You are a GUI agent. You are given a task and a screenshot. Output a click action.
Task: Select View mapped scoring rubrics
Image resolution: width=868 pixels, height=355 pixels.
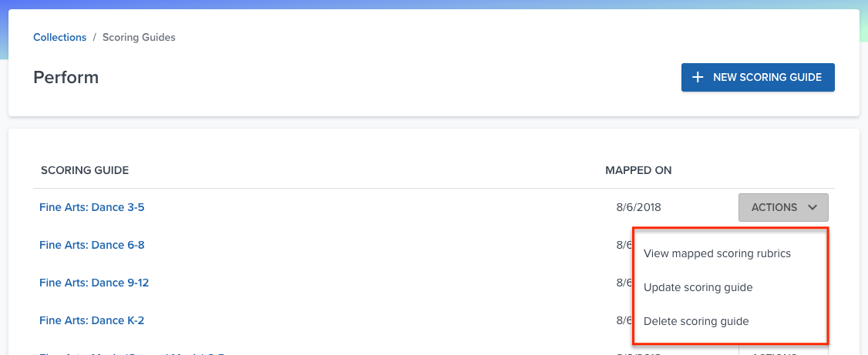pyautogui.click(x=717, y=253)
